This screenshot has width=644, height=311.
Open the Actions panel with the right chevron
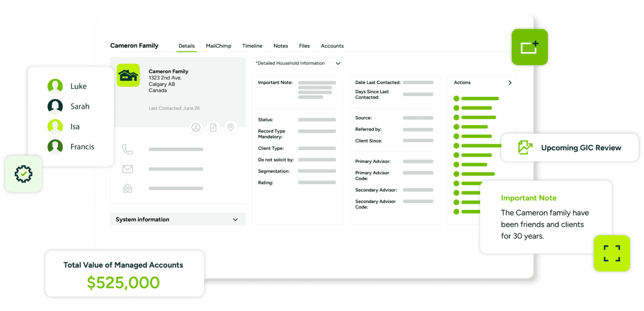(510, 82)
